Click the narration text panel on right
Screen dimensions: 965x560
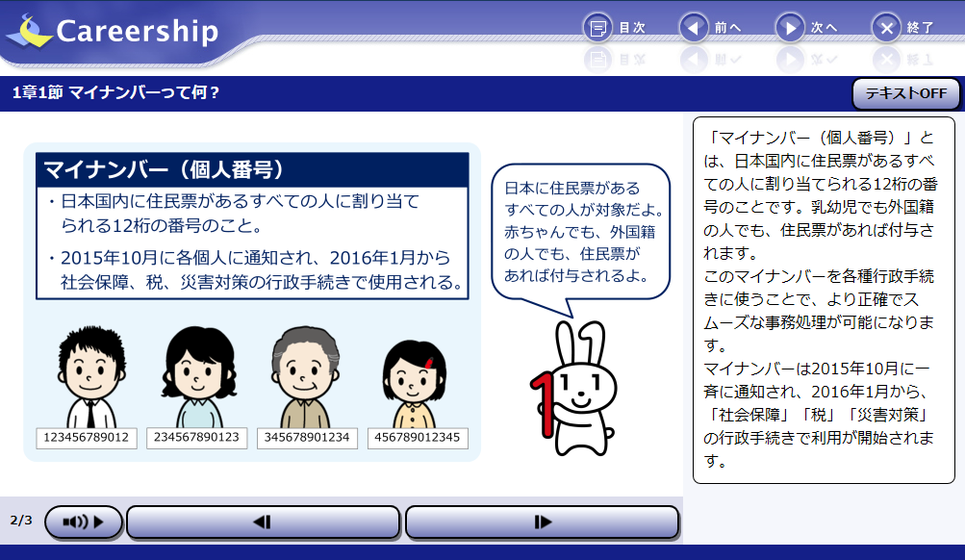tap(824, 299)
